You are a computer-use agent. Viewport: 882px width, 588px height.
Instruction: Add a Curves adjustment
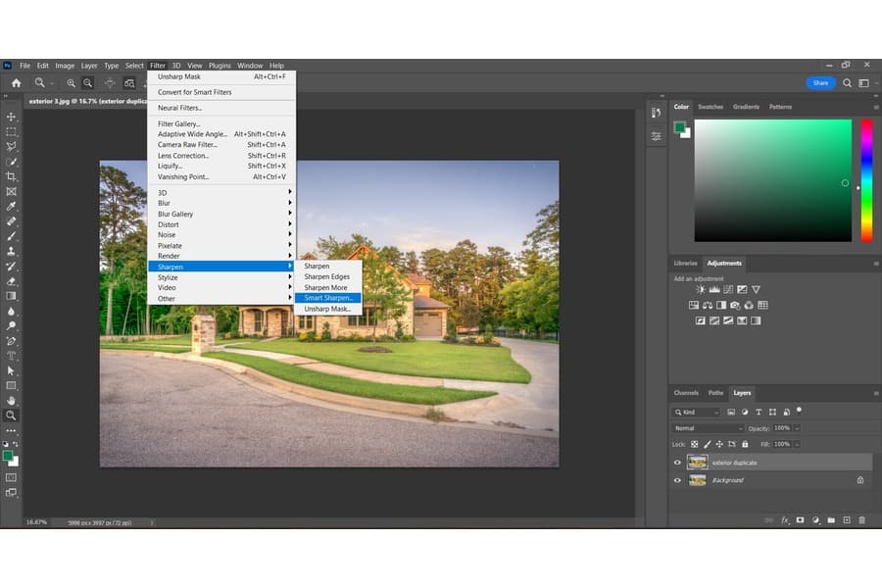(728, 289)
